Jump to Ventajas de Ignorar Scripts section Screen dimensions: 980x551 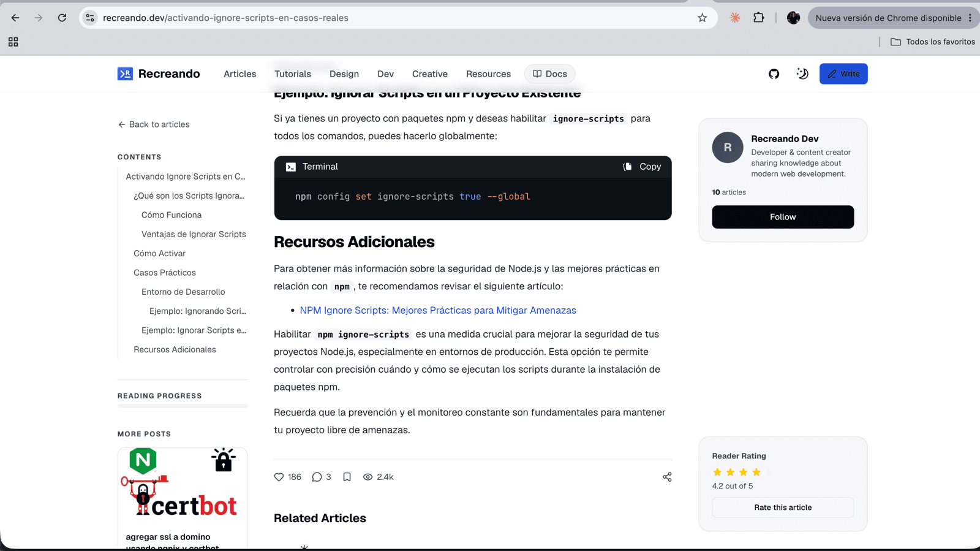coord(194,234)
